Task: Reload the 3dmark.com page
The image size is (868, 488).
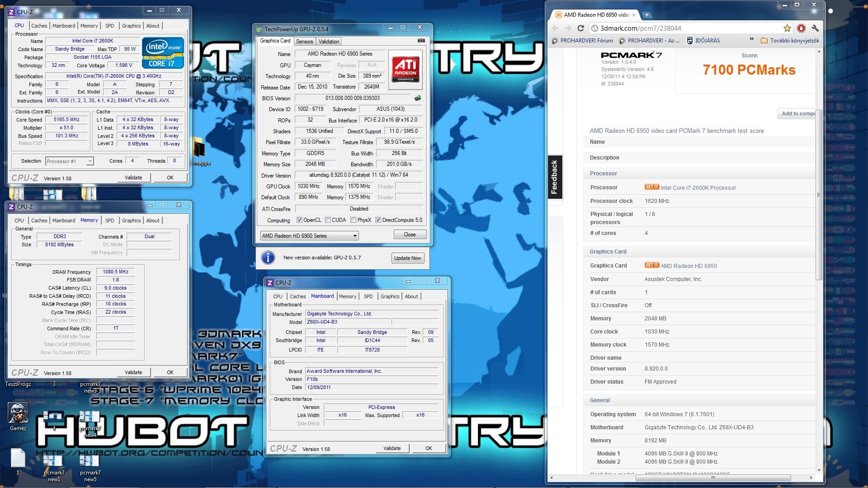Action: pyautogui.click(x=581, y=28)
